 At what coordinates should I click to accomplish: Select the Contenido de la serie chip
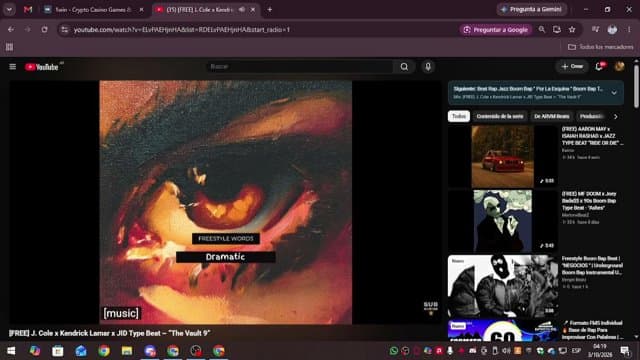coord(500,116)
